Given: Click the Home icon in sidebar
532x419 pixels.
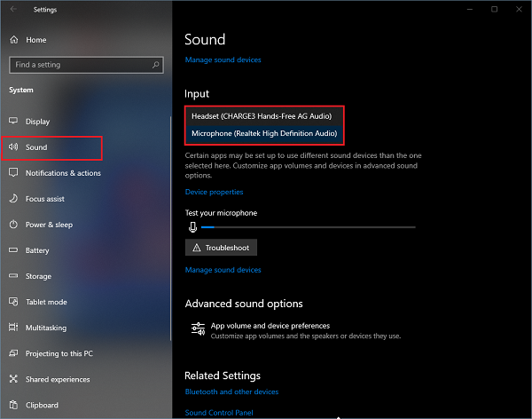Looking at the screenshot, I should (x=13, y=40).
